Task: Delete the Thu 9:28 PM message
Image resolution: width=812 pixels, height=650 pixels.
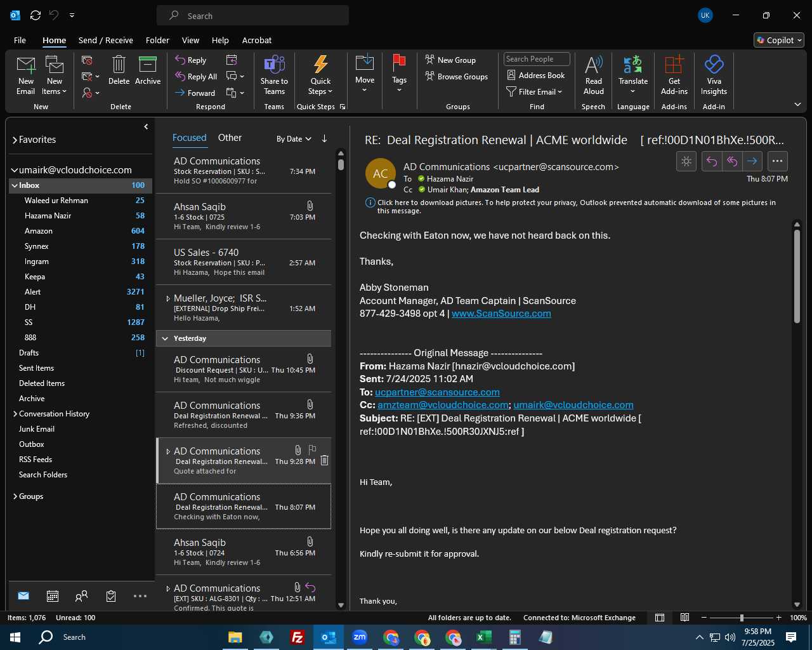Action: point(324,461)
